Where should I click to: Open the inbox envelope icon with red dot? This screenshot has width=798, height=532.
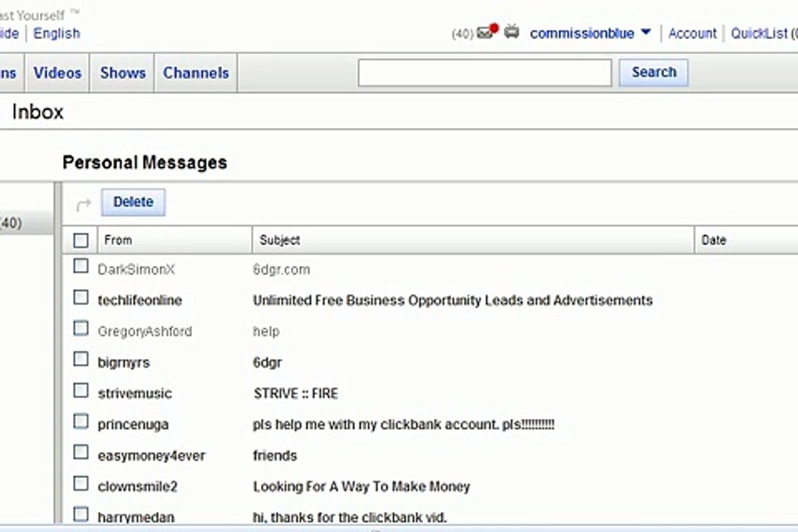click(x=487, y=32)
